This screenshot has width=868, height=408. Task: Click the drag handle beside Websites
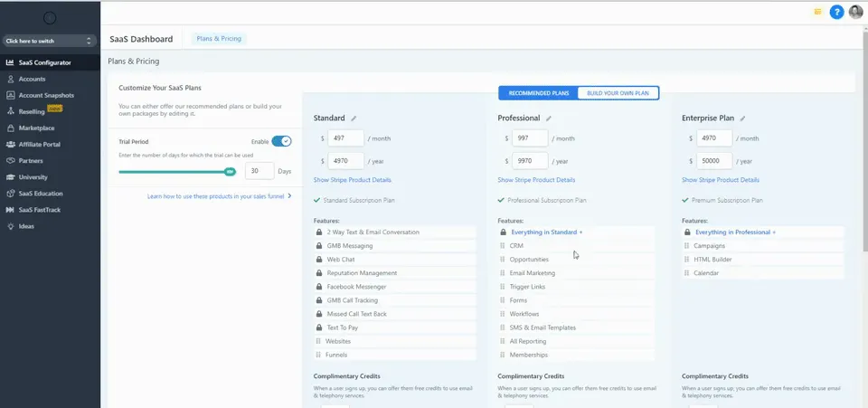point(318,342)
